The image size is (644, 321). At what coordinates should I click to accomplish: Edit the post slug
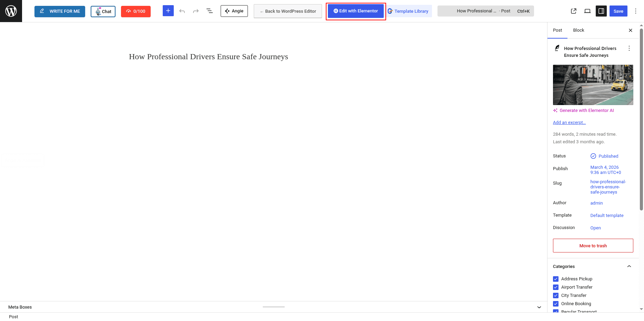[x=608, y=187]
